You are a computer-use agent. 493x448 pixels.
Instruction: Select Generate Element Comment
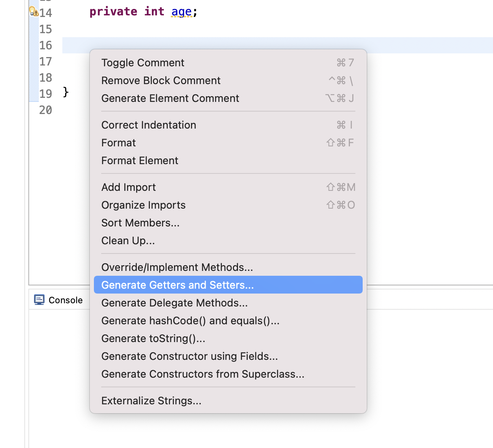[x=228, y=98]
